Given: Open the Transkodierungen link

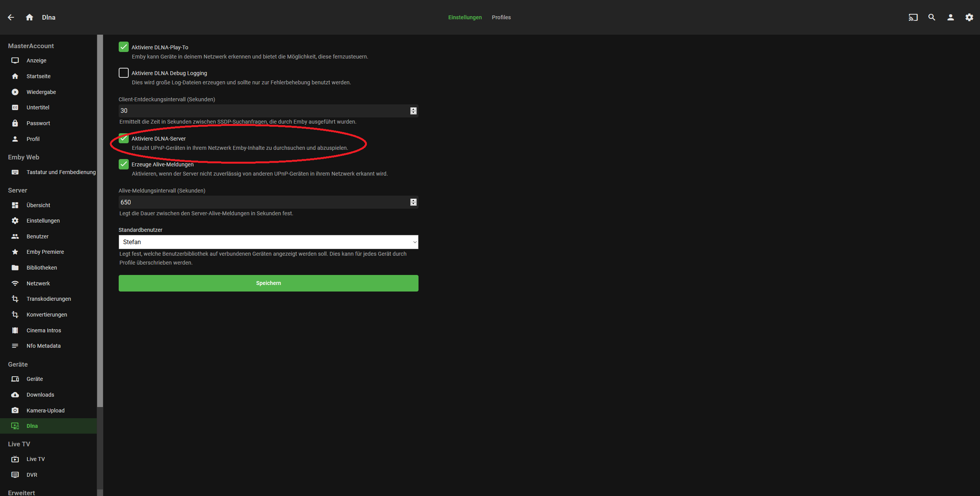Looking at the screenshot, I should (x=49, y=299).
